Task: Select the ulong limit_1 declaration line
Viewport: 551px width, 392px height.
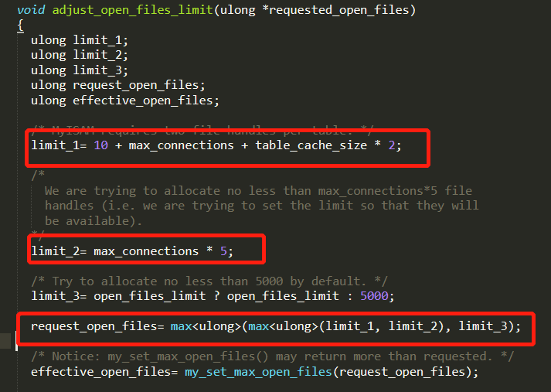Action: tap(80, 40)
